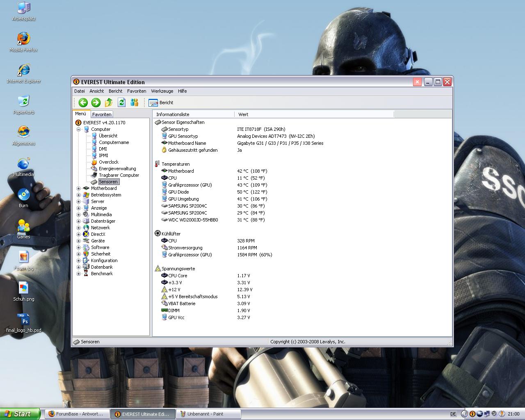Expand the Netzwerk tree node

click(x=79, y=228)
